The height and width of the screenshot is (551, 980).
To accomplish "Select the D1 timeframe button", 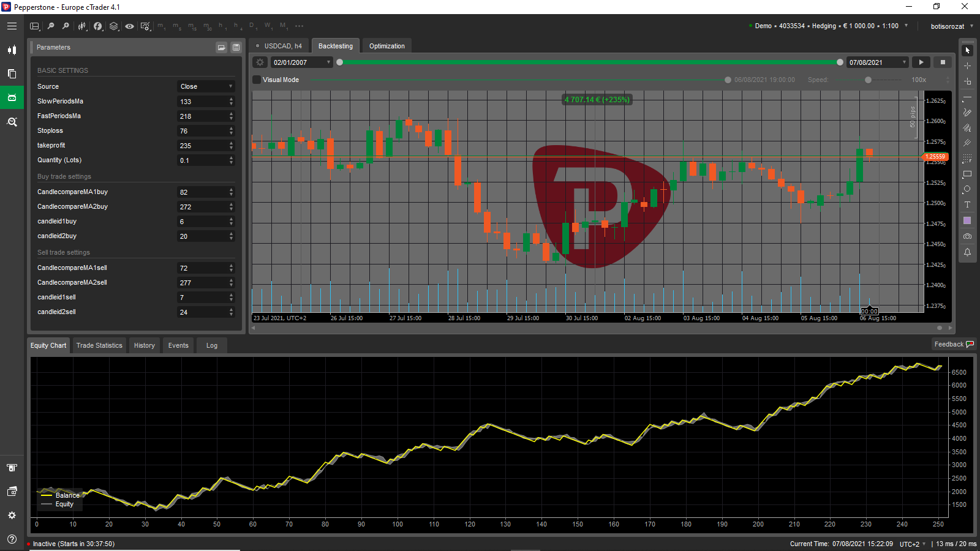I will [x=252, y=26].
